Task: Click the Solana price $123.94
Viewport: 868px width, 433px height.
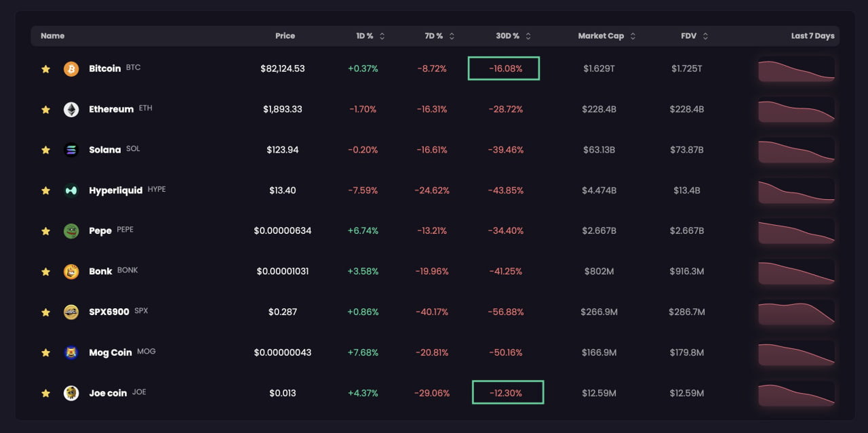Action: [283, 150]
